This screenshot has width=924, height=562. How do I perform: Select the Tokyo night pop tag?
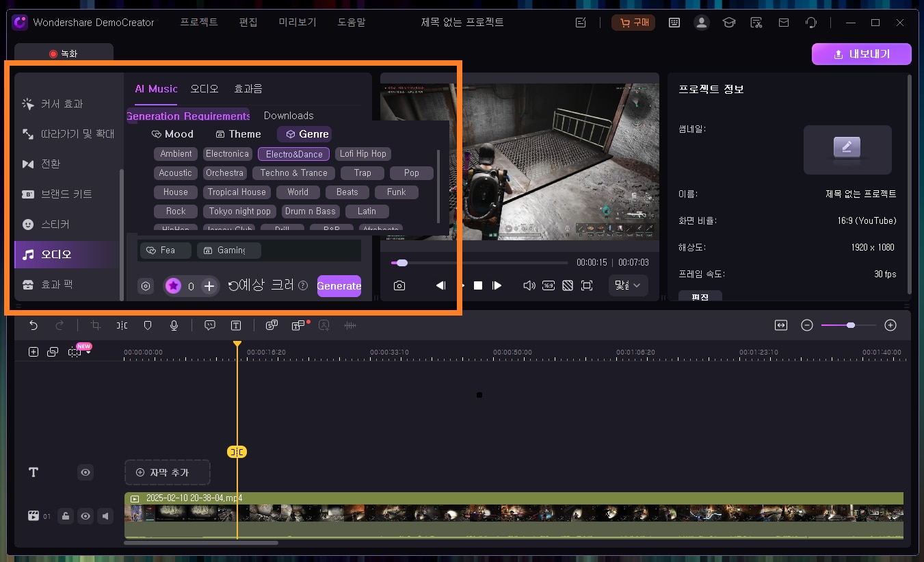[240, 212]
